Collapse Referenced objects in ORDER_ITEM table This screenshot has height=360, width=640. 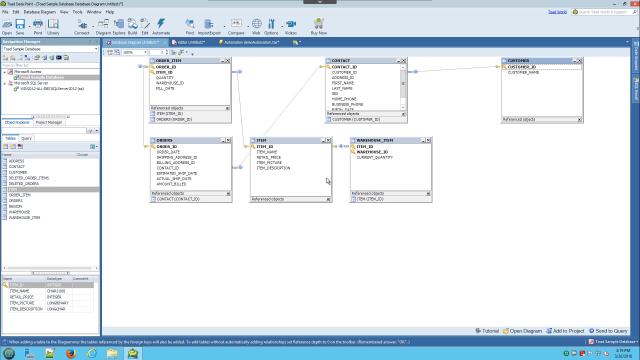(x=227, y=108)
